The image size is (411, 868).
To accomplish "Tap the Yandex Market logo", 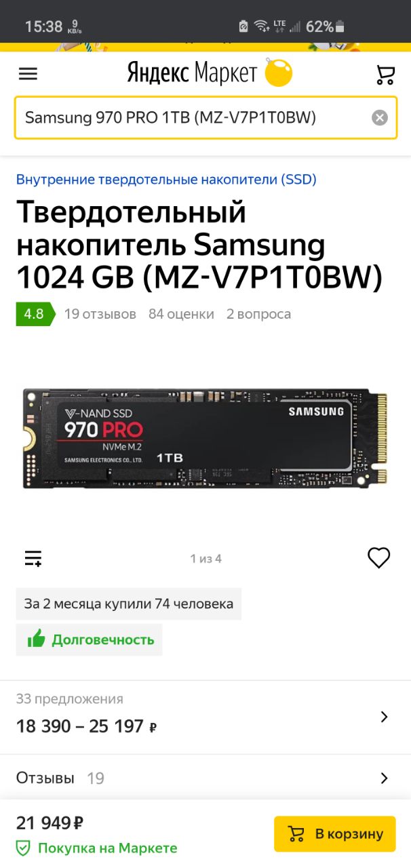I will (210, 73).
